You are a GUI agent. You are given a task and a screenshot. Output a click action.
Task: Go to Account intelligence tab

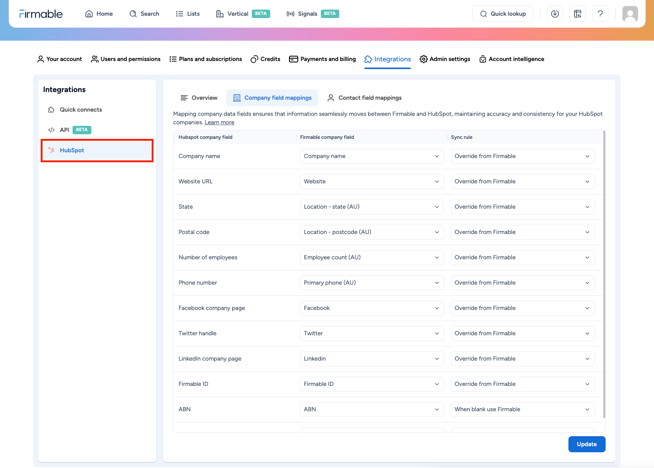point(511,59)
